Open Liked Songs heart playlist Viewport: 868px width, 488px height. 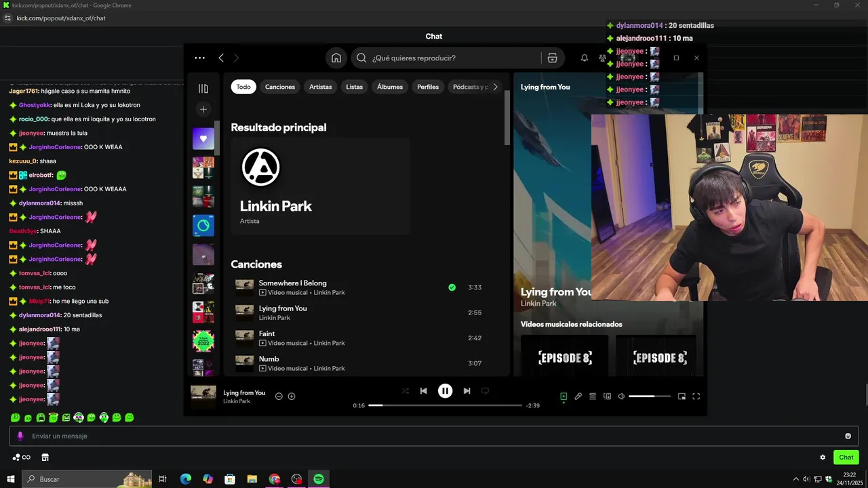click(x=203, y=139)
